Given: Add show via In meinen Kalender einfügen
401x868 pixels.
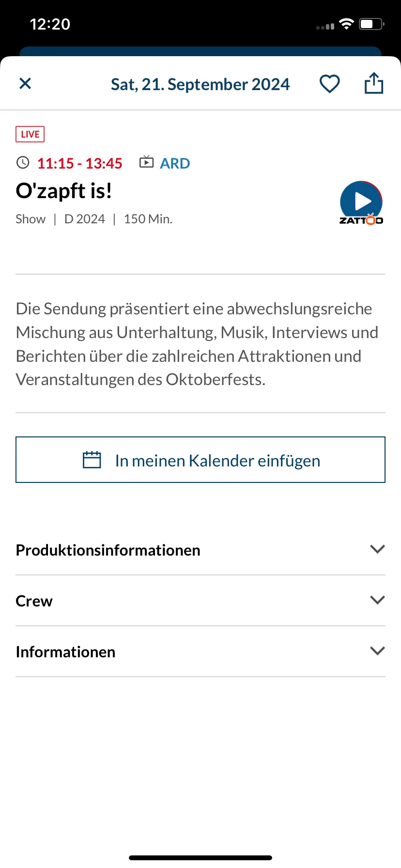Looking at the screenshot, I should click(200, 460).
